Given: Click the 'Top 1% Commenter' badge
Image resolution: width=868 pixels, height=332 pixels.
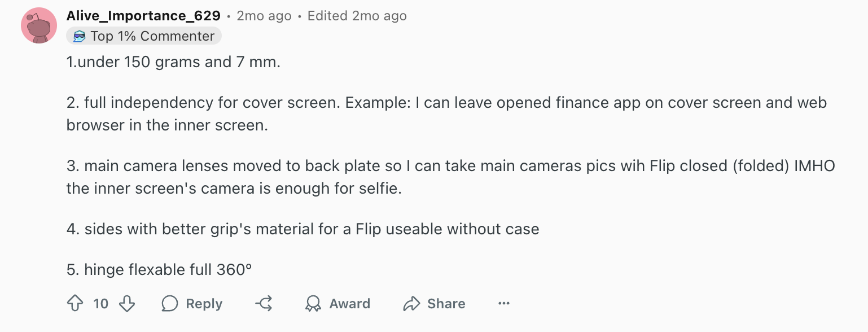Looking at the screenshot, I should tap(144, 36).
